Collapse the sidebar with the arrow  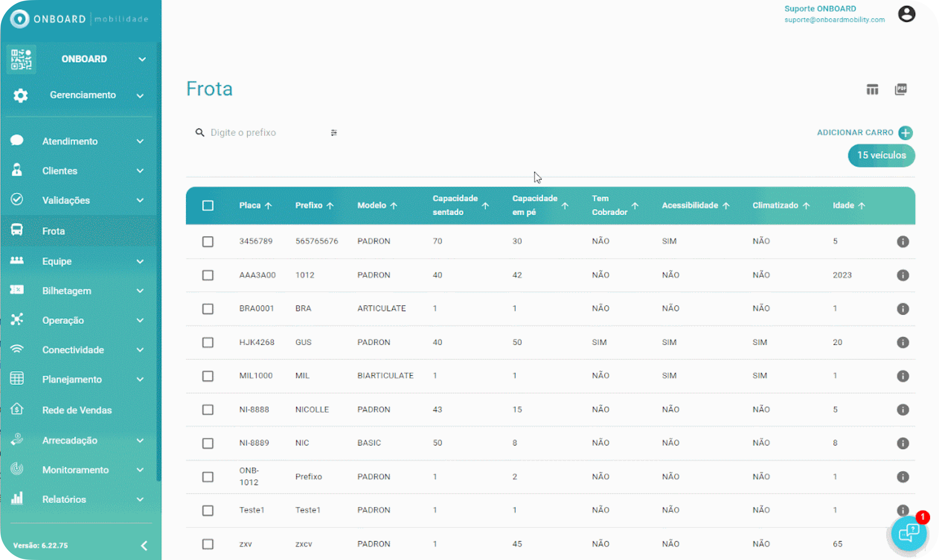tap(144, 545)
